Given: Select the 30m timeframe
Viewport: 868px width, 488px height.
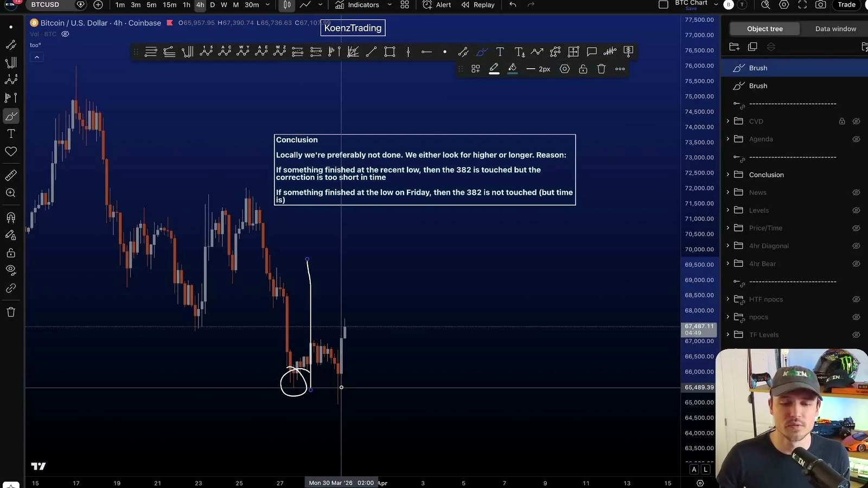Looking at the screenshot, I should [x=252, y=5].
